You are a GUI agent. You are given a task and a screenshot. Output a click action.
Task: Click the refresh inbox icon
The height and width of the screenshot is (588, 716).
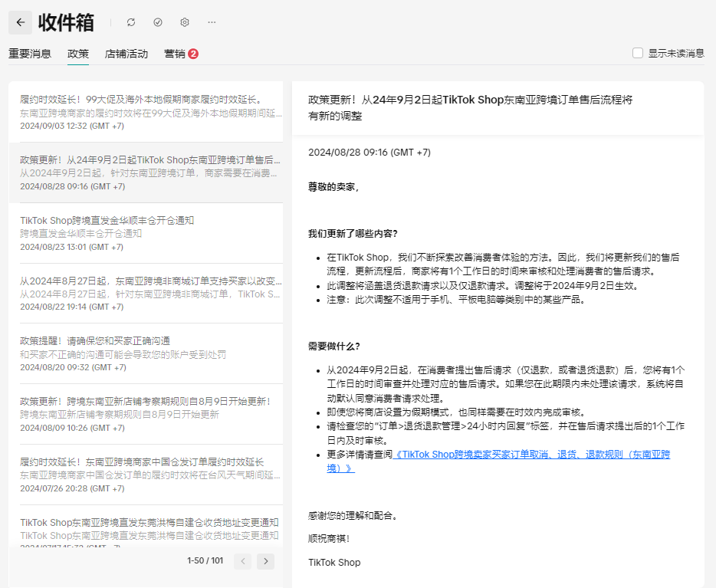[131, 22]
